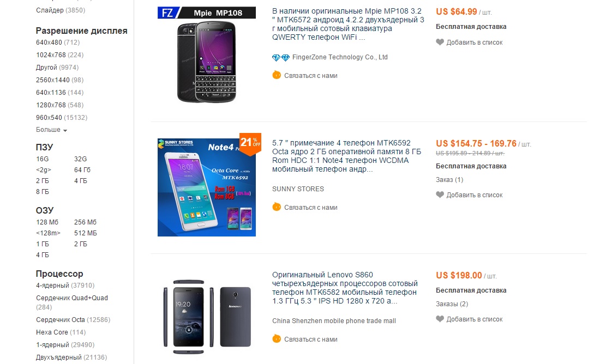This screenshot has width=600, height=364.
Task: Click orange chat icon under China Shenzhen seller
Action: (x=277, y=339)
